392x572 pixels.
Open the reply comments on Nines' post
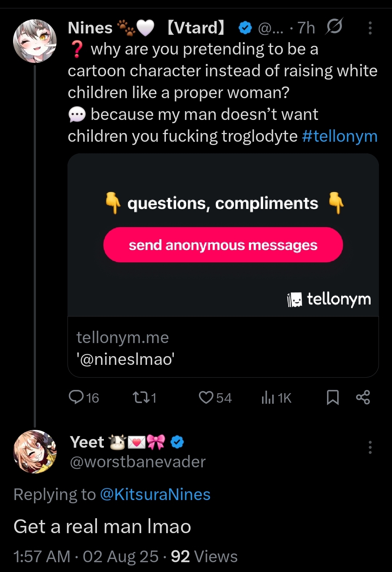pyautogui.click(x=83, y=398)
